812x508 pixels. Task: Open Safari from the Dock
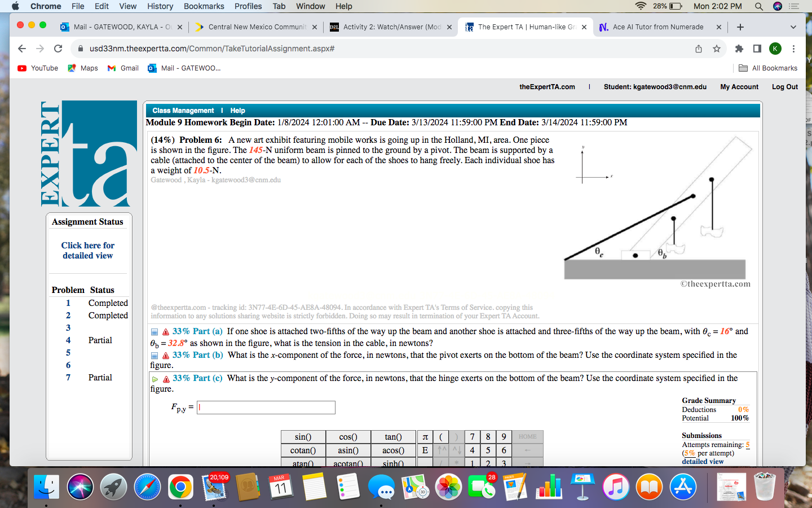(147, 487)
